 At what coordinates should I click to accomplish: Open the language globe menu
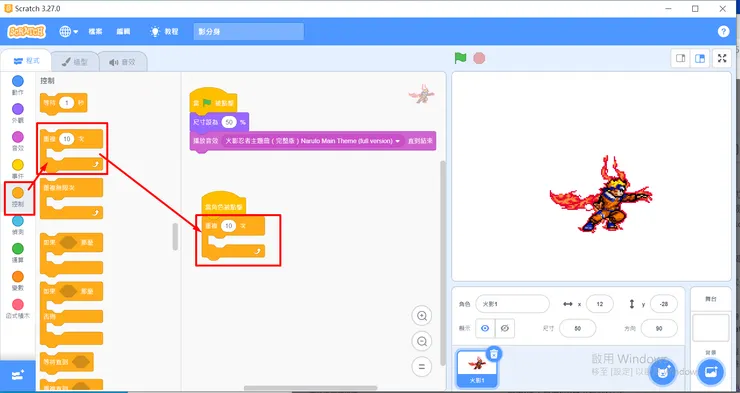pos(68,32)
